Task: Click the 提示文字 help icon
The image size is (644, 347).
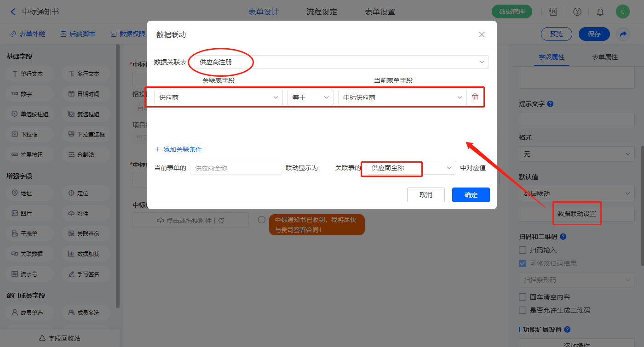Action: [550, 104]
